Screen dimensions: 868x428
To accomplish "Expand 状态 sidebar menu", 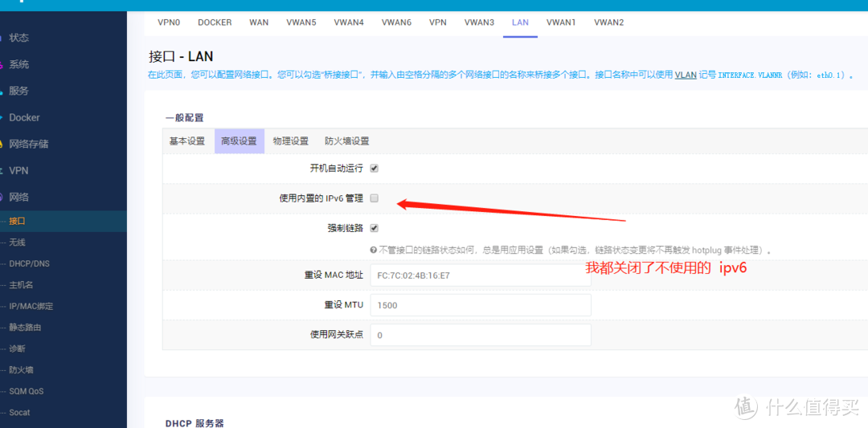I will [x=18, y=39].
